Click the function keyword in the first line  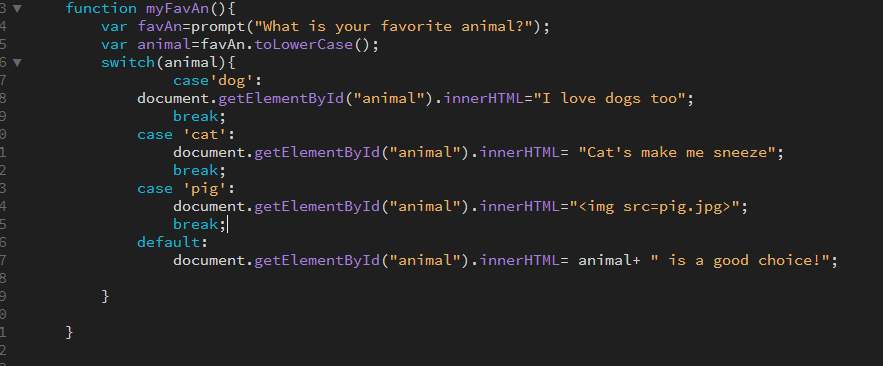click(101, 8)
